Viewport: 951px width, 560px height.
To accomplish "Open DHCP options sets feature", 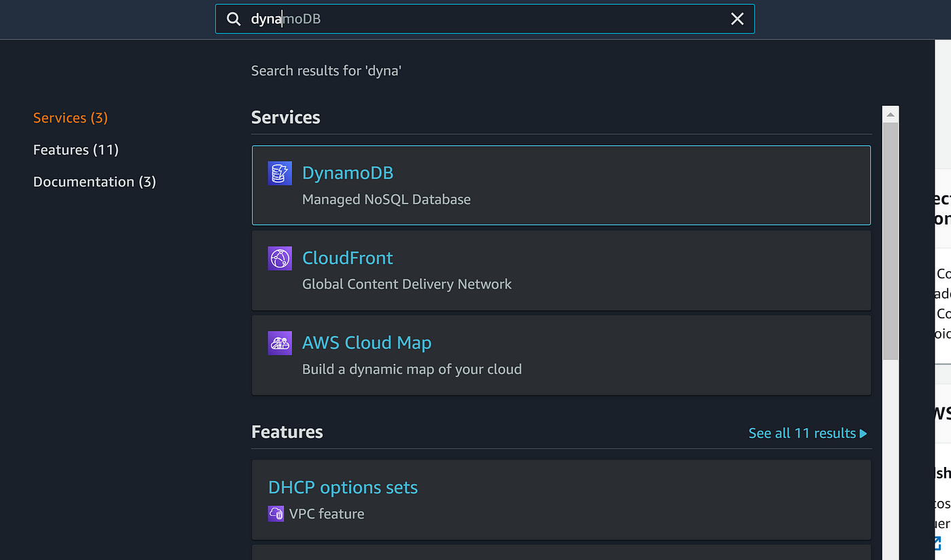I will tap(343, 487).
